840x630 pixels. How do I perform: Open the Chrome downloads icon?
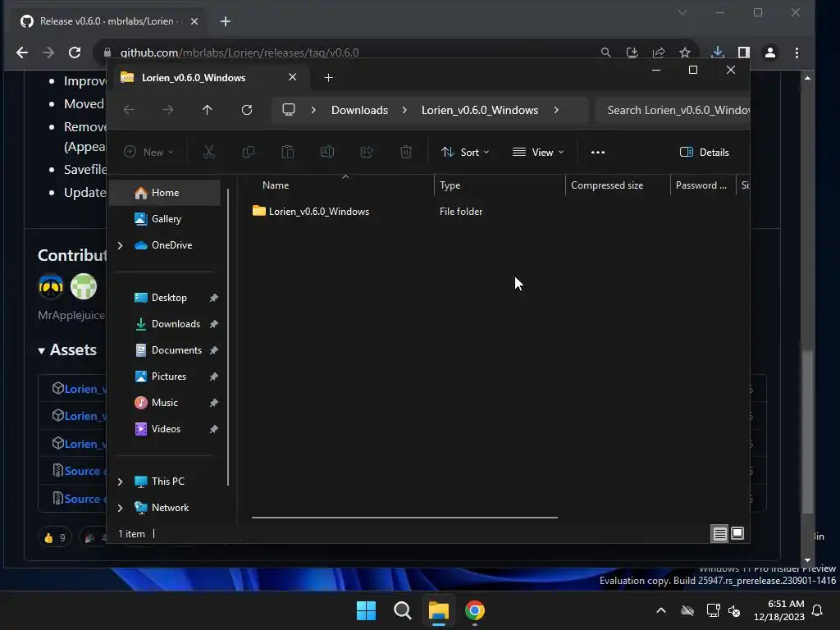pyautogui.click(x=717, y=52)
